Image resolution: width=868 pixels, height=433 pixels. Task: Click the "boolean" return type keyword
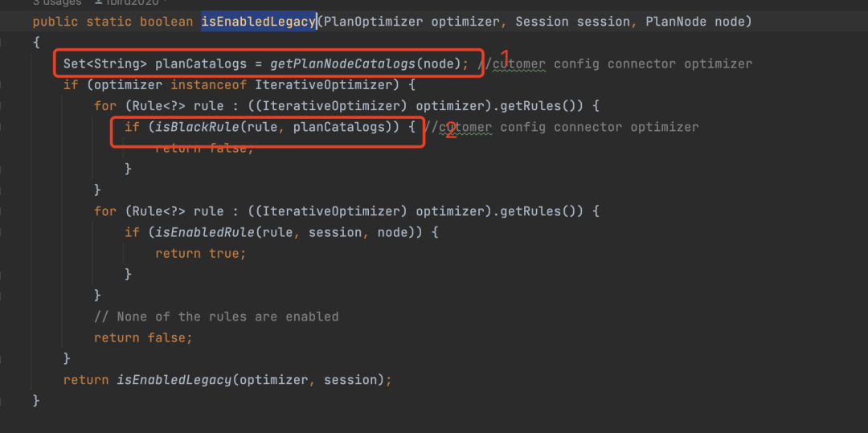pyautogui.click(x=166, y=22)
